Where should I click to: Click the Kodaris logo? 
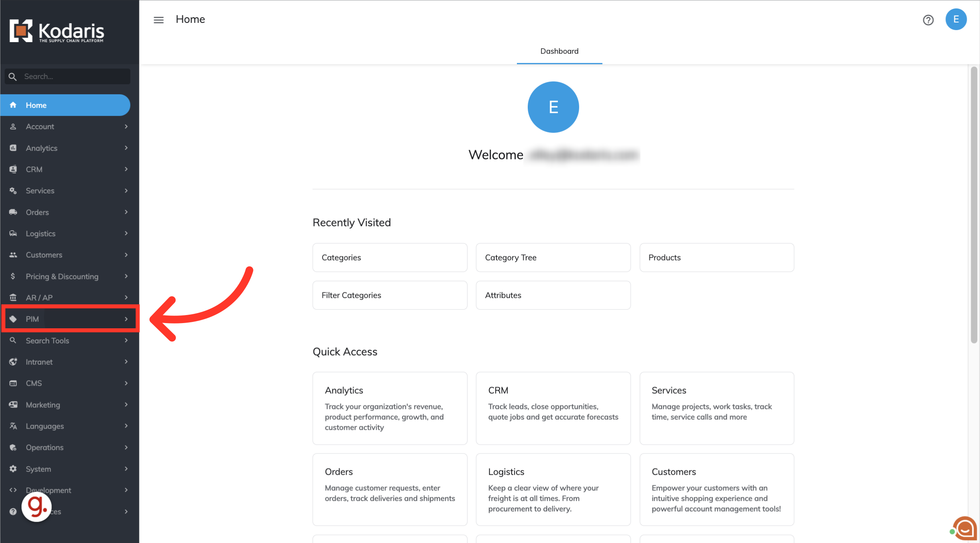point(57,31)
